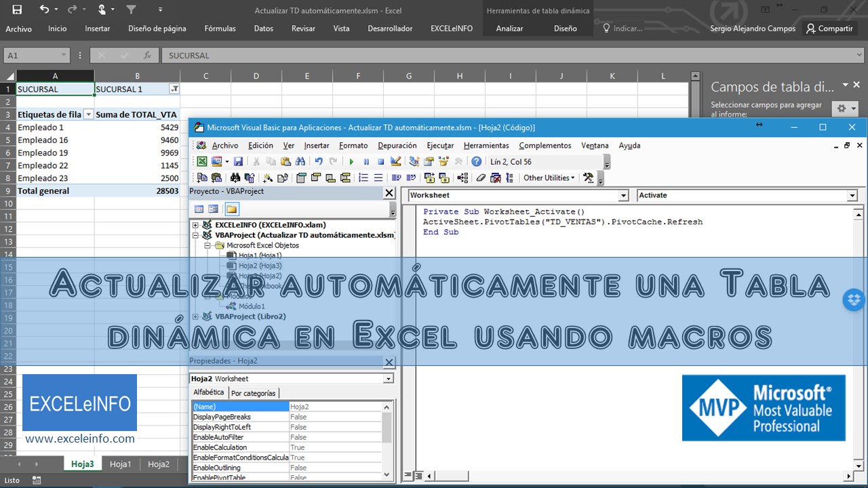Click the EnableAutoFilter property row
Viewport: 868px width, 488px height.
[x=285, y=437]
